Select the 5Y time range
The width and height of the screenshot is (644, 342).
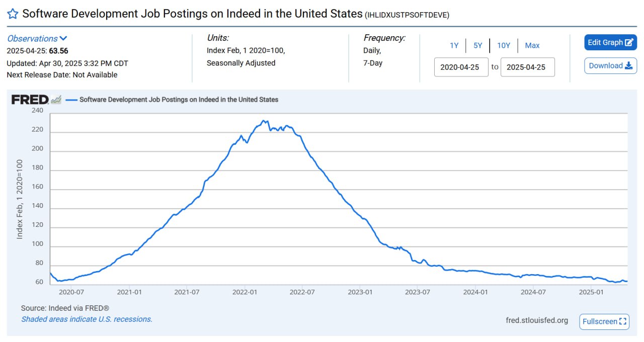[x=478, y=45]
